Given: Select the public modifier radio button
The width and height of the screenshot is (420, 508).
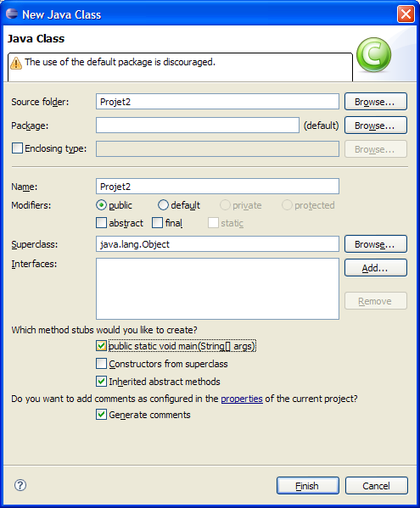Looking at the screenshot, I should pyautogui.click(x=101, y=204).
